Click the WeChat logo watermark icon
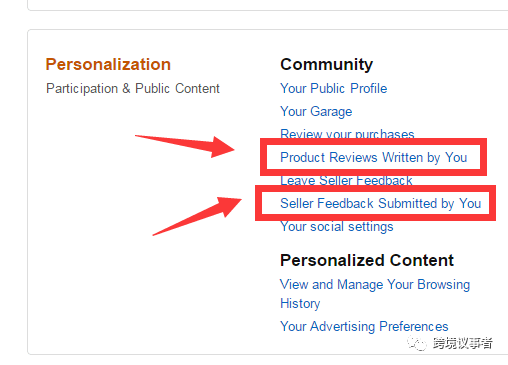The image size is (508, 365). tap(417, 343)
